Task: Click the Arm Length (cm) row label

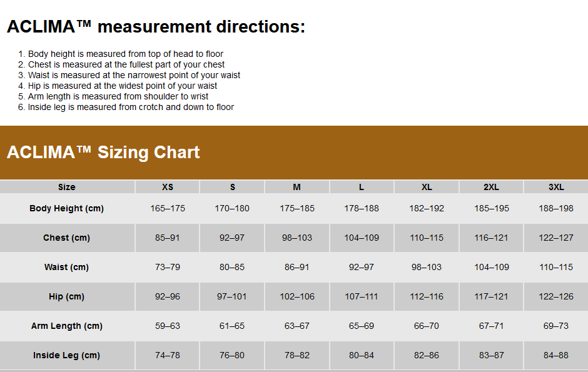Action: point(67,326)
